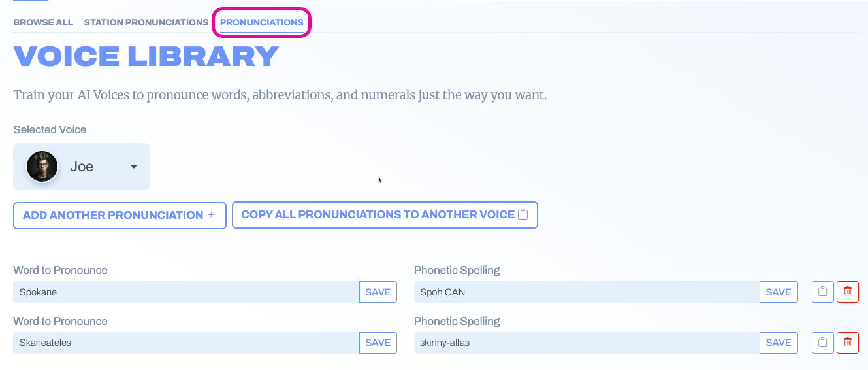The height and width of the screenshot is (370, 868).
Task: Copy the Spokane pronunciation row
Action: pos(822,292)
